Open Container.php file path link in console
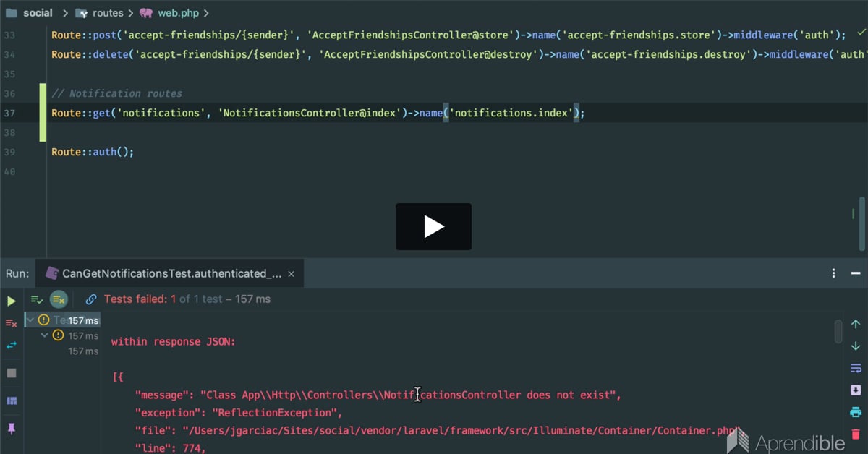The image size is (868, 454). tap(460, 431)
